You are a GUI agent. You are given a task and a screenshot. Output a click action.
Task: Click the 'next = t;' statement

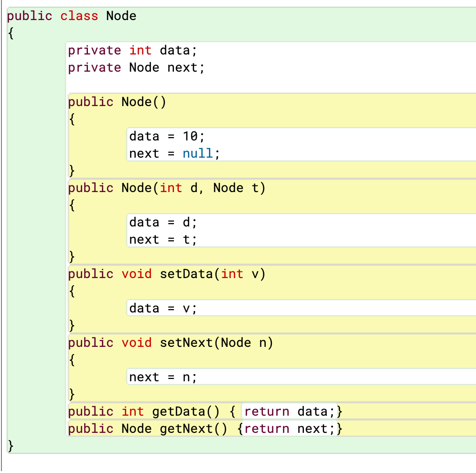[163, 239]
